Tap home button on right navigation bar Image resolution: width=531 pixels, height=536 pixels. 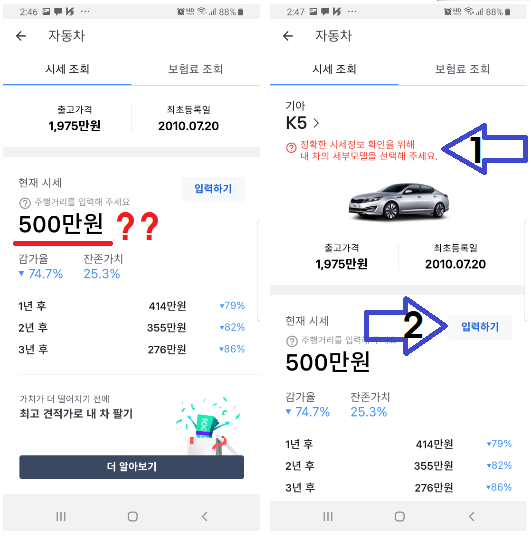[400, 516]
